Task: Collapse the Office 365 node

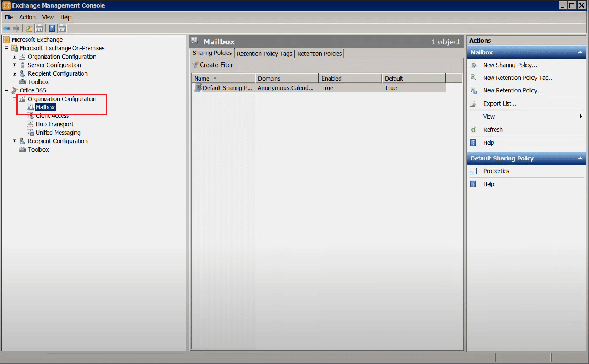Action: (6, 90)
